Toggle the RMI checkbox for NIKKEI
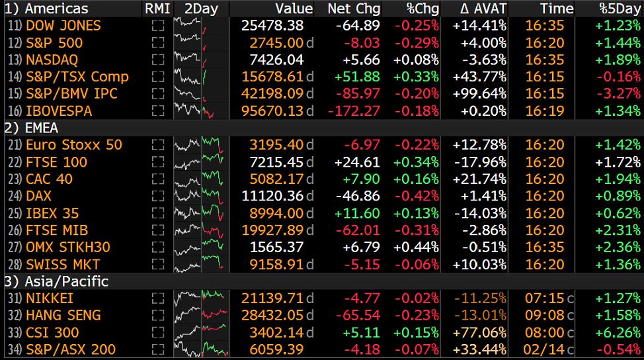The width and height of the screenshot is (644, 360). click(x=158, y=298)
